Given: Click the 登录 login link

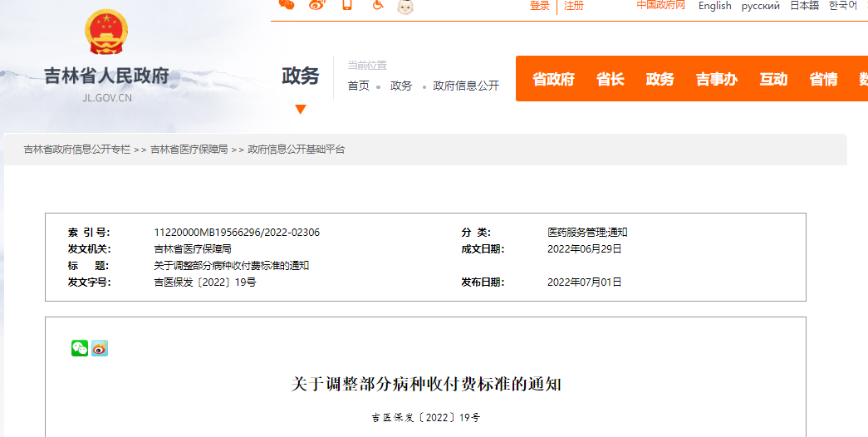Looking at the screenshot, I should (x=540, y=6).
